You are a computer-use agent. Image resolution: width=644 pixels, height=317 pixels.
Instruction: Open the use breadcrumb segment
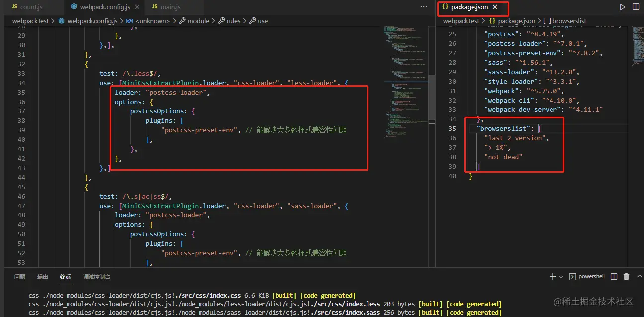263,21
